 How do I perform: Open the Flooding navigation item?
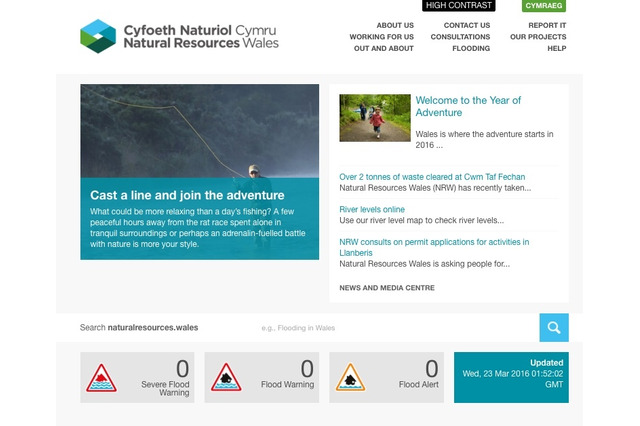471,49
